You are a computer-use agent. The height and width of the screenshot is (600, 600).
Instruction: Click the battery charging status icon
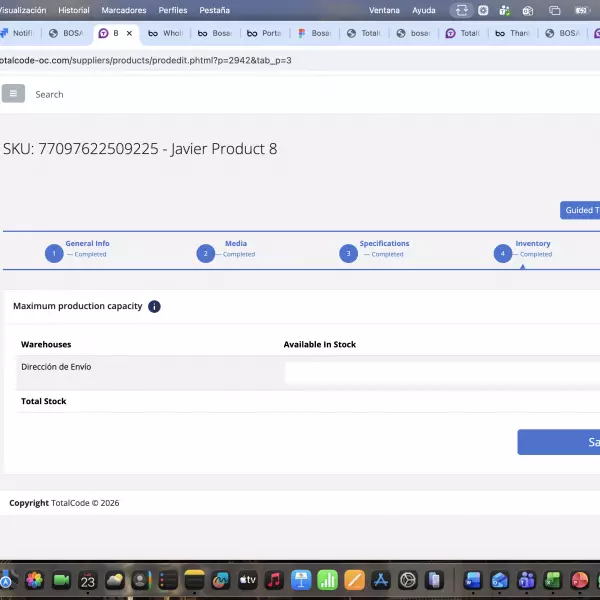click(x=582, y=10)
